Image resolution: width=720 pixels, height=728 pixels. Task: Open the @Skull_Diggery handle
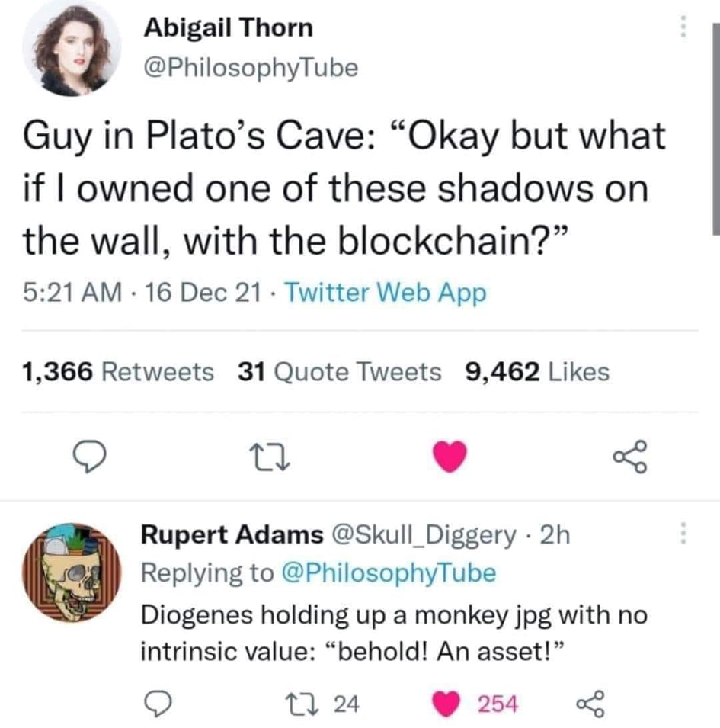pos(424,535)
